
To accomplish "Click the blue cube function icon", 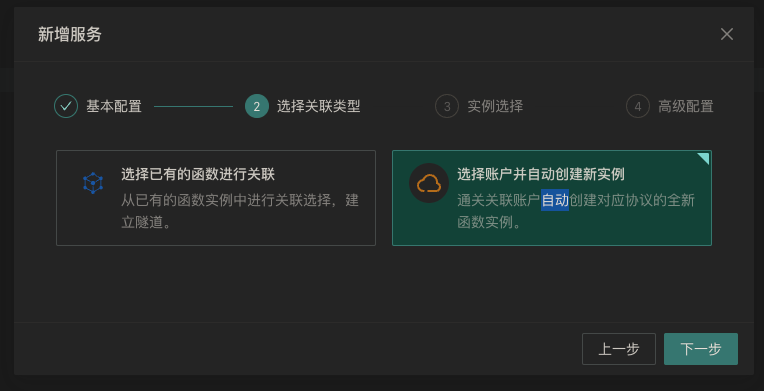I will click(x=93, y=183).
